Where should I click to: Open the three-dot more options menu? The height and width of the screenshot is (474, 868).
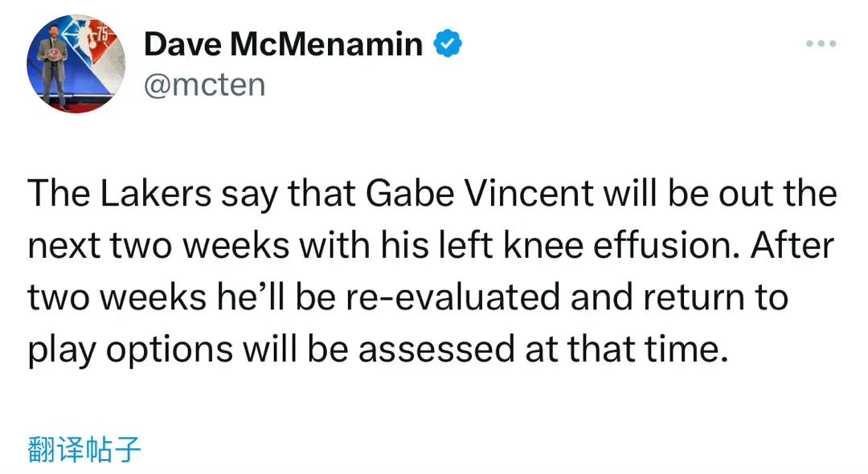(821, 44)
